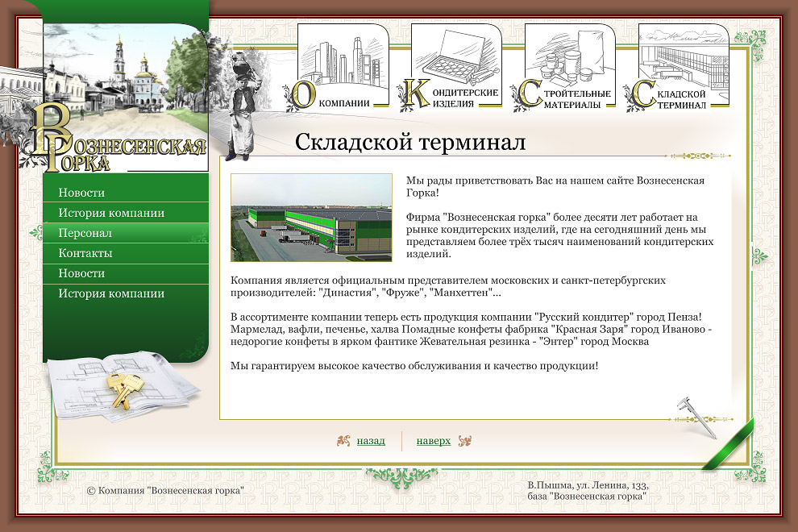This screenshot has width=798, height=532.
Task: Select the О компании navigation label
Action: coord(345,103)
